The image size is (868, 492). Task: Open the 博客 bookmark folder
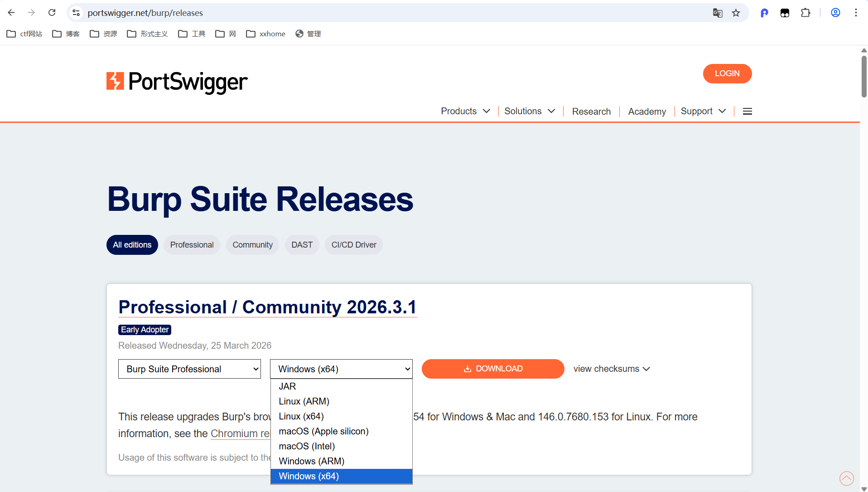point(66,34)
